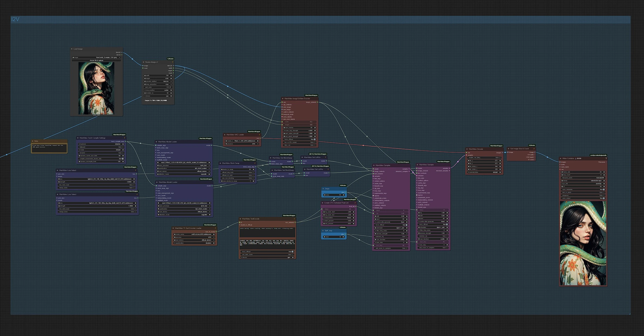This screenshot has width=644, height=336.
Task: Enable use_non_blocking in Block Swap
Action: (x=238, y=178)
